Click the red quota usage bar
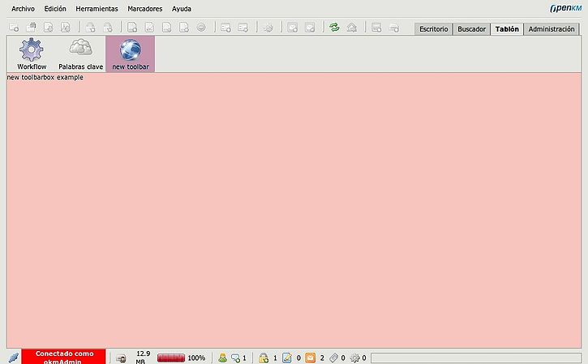 [171, 358]
